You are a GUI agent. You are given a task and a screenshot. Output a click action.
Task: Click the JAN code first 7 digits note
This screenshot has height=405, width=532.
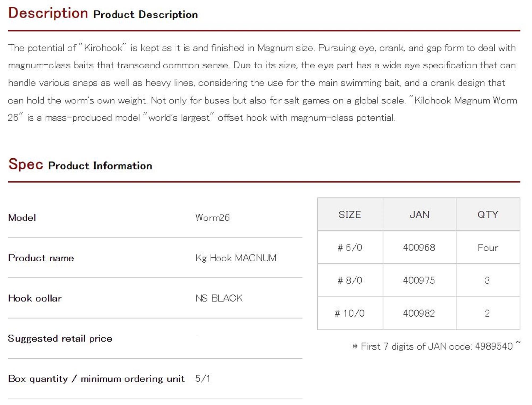click(436, 346)
